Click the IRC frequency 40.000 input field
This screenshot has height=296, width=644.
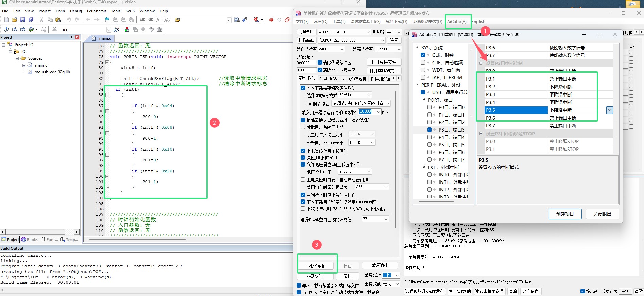[x=366, y=112]
